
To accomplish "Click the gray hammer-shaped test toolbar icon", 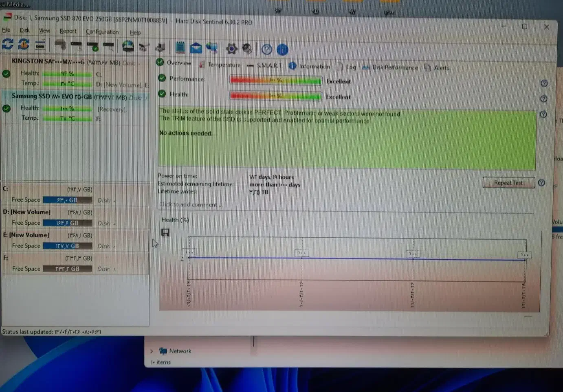I will pyautogui.click(x=60, y=45).
